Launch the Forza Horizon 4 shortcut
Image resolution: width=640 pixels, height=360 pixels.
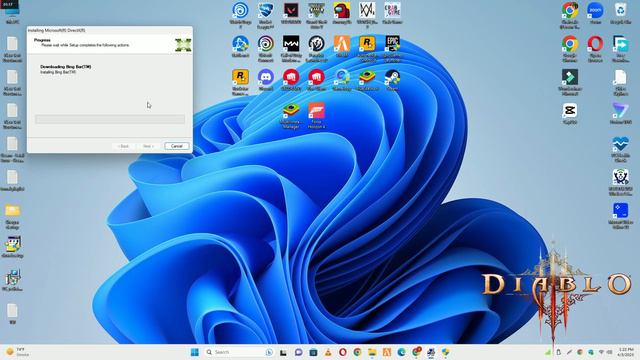click(316, 116)
